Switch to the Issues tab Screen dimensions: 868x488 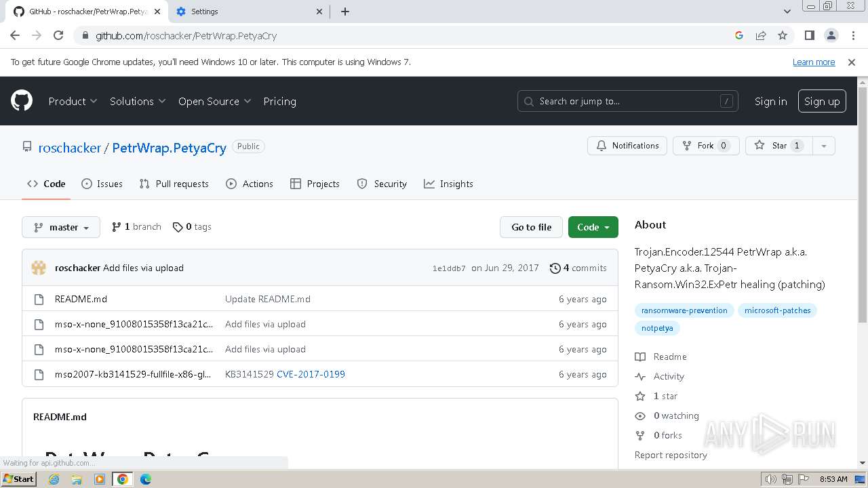pos(102,184)
